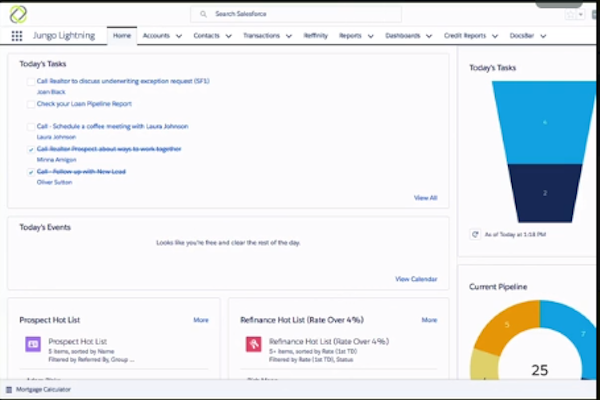
Task: Open the Transactions tab
Action: (261, 36)
